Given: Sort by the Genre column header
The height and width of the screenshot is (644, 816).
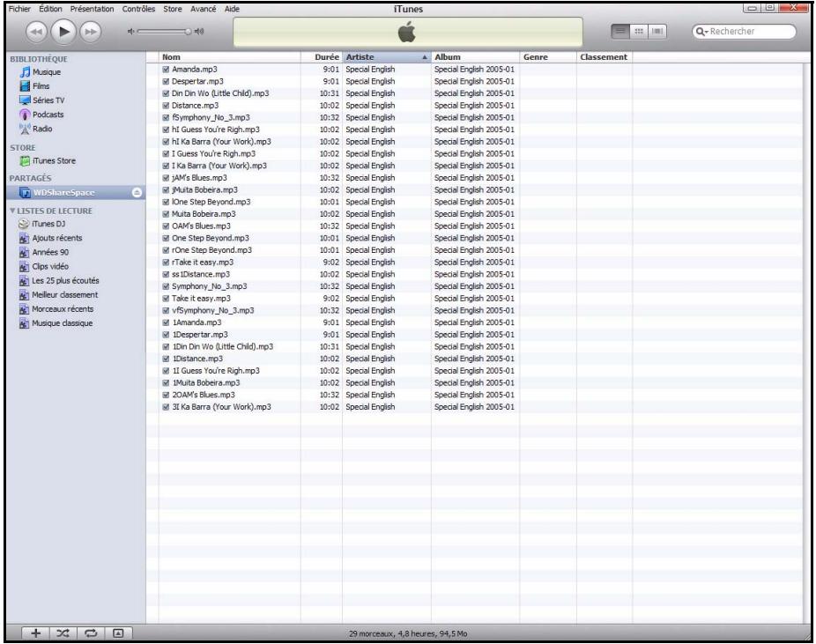Looking at the screenshot, I should click(548, 57).
